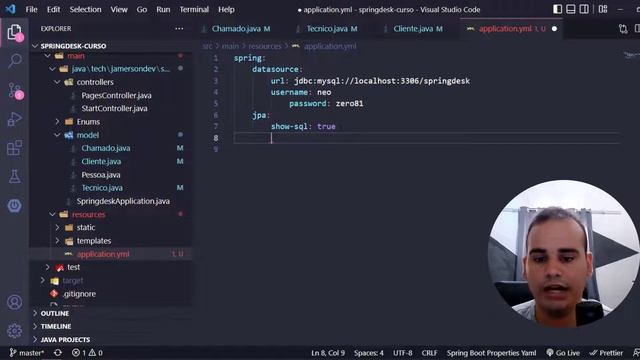
Task: Start Go Live server
Action: [x=563, y=353]
